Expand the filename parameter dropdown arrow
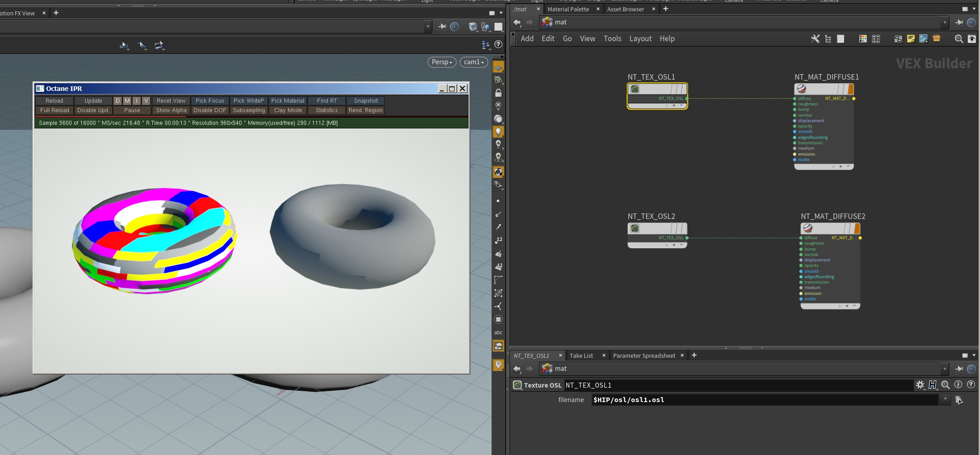Screen dimensions: 980x455 pos(945,399)
